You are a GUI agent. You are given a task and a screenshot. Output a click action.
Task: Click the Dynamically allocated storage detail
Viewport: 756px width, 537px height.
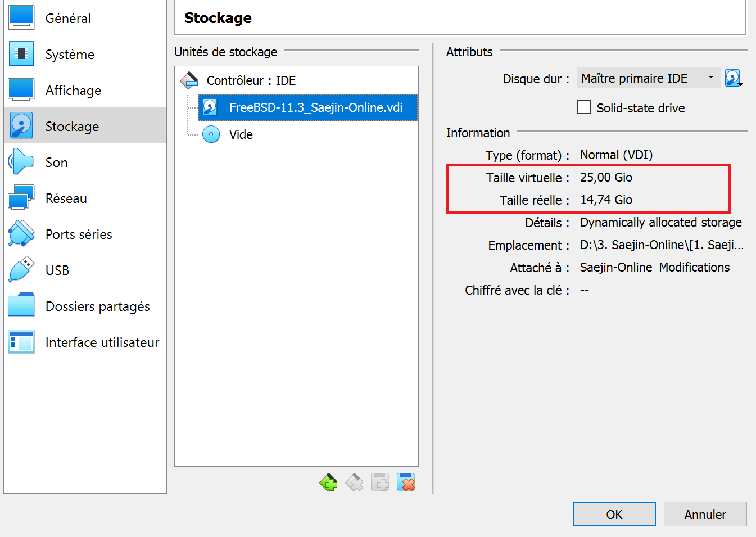(x=661, y=222)
